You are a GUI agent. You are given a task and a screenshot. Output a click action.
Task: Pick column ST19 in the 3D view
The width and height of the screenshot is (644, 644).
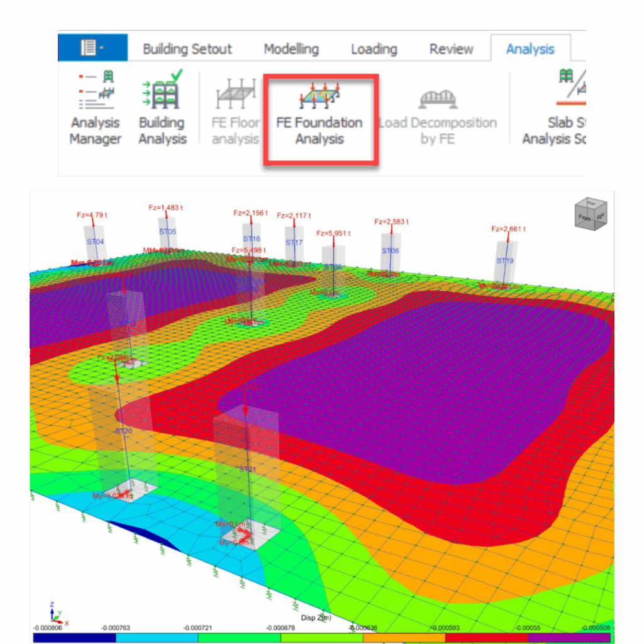click(504, 260)
